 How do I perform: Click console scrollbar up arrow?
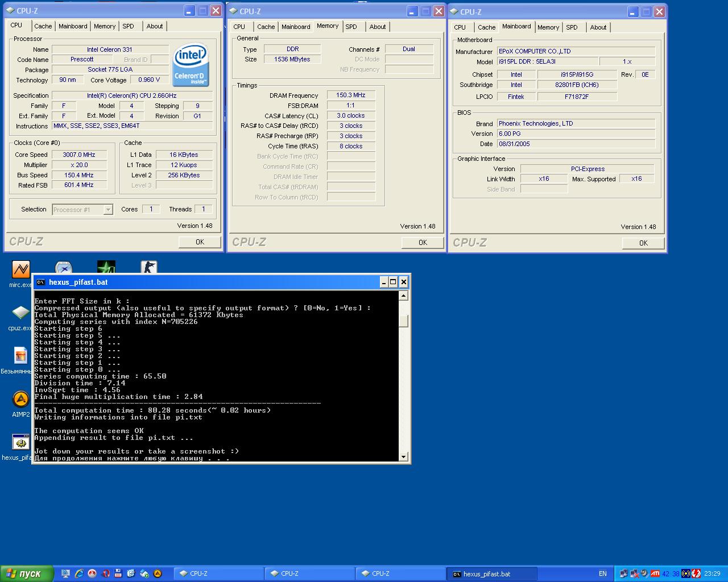coord(403,296)
